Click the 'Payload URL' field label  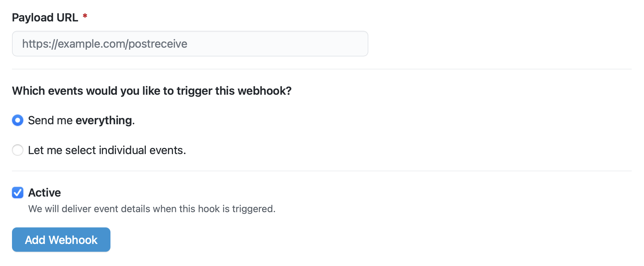[45, 18]
